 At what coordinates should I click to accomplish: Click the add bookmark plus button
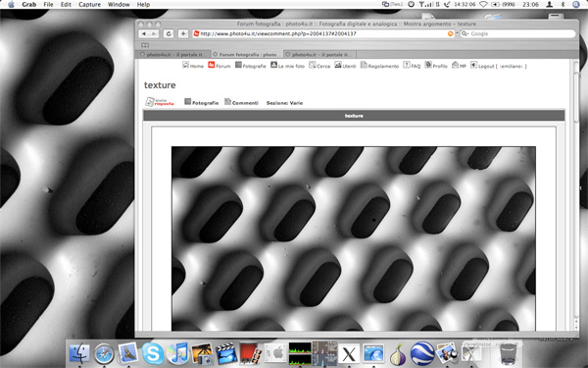pyautogui.click(x=183, y=33)
